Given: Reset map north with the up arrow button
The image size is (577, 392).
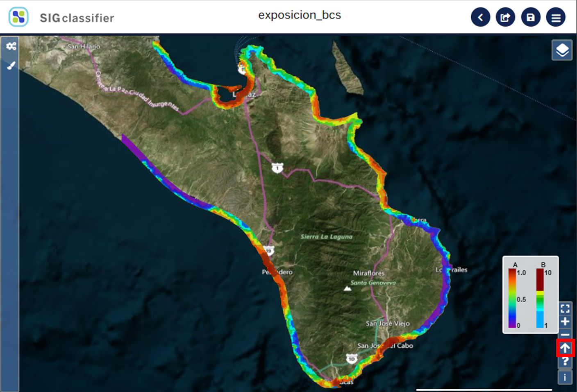Looking at the screenshot, I should (566, 348).
